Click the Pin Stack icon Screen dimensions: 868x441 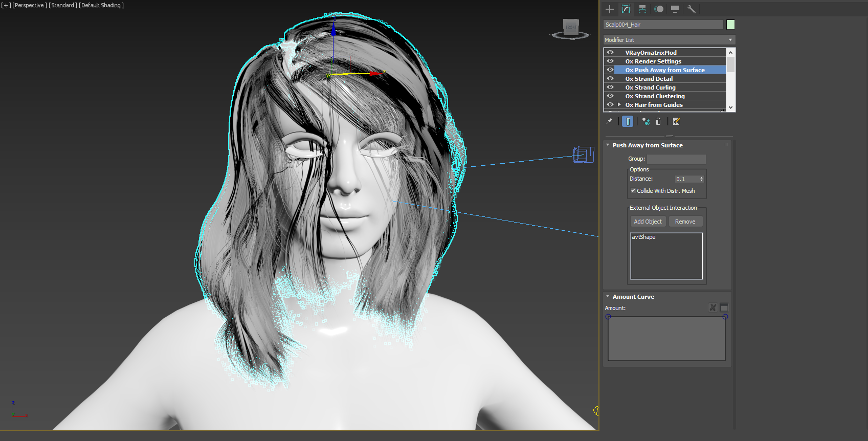609,121
